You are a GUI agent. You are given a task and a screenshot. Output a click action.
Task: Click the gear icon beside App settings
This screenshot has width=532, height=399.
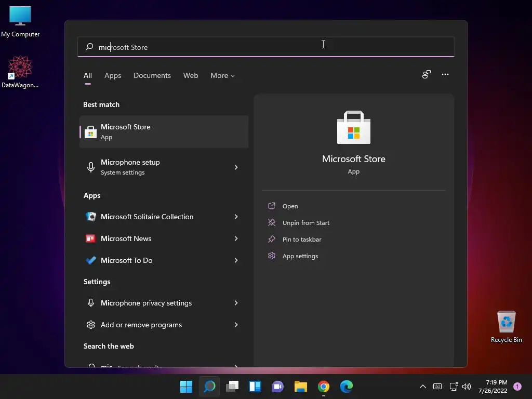(x=271, y=256)
